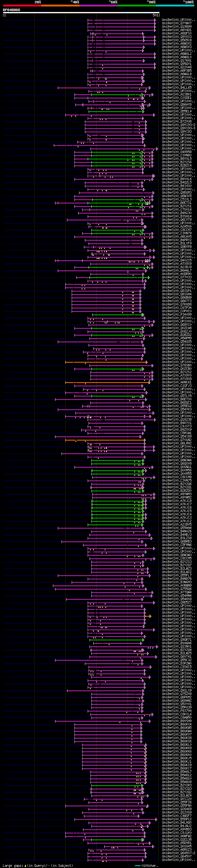Open hit UniRef100_B5DPC2

coord(177,819)
